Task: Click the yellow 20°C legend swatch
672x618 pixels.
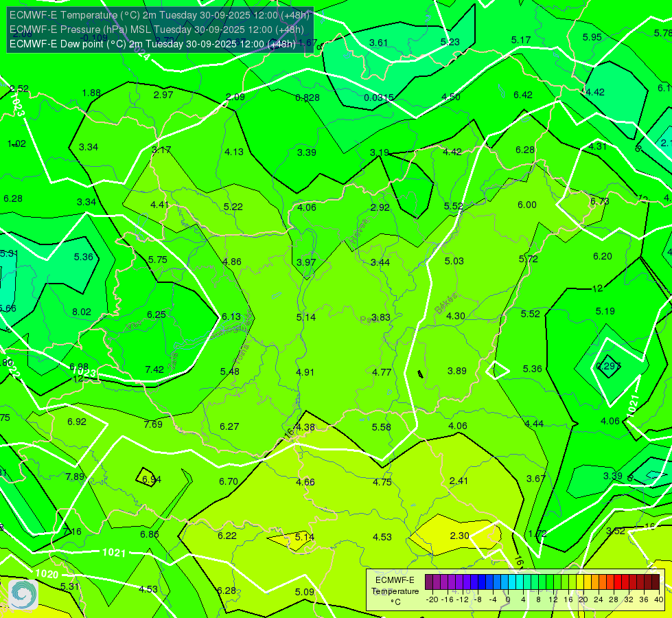Action: 580,582
